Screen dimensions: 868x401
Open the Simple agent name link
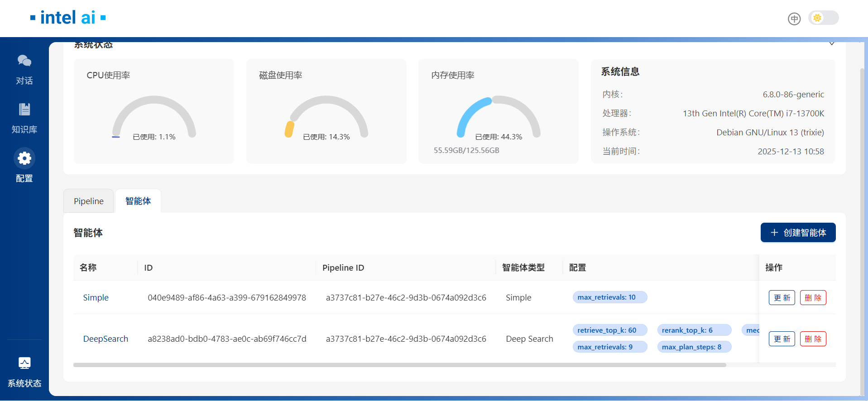coord(96,298)
